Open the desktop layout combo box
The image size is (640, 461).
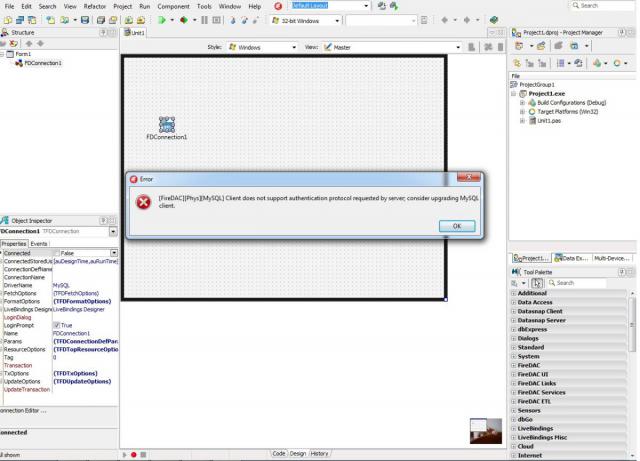tap(366, 6)
